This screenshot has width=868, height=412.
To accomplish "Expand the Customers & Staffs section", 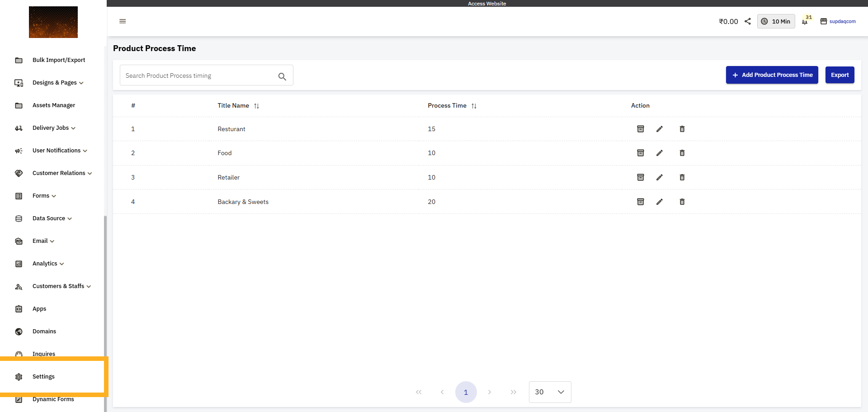I will tap(58, 286).
